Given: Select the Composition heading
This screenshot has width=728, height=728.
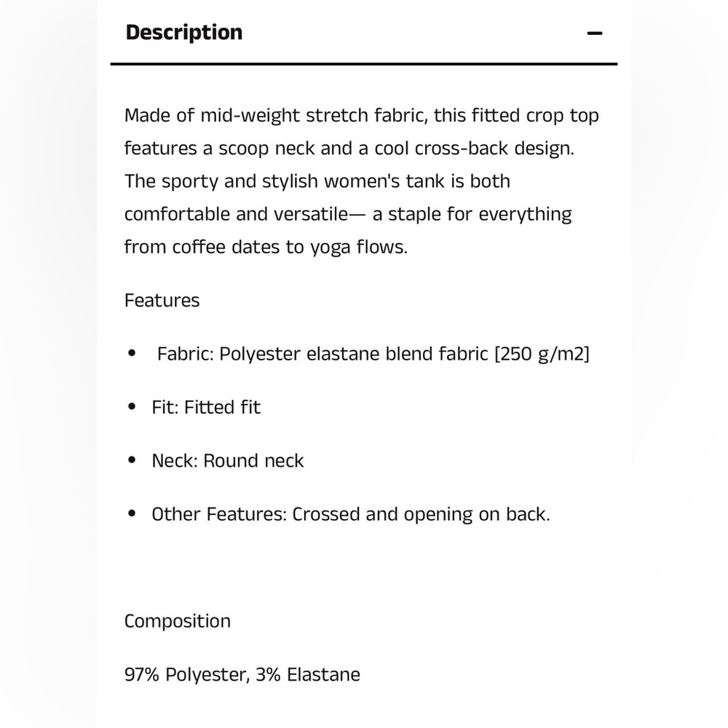Looking at the screenshot, I should [178, 621].
